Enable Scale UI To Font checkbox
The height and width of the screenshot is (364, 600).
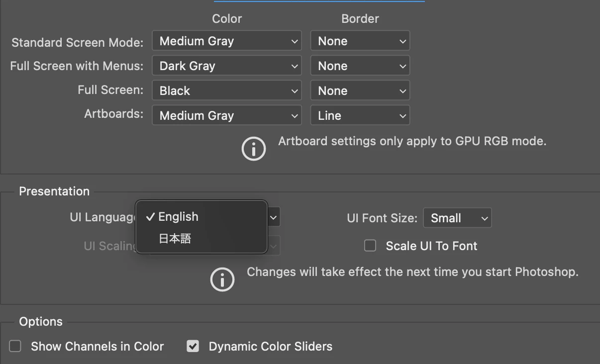click(x=370, y=246)
